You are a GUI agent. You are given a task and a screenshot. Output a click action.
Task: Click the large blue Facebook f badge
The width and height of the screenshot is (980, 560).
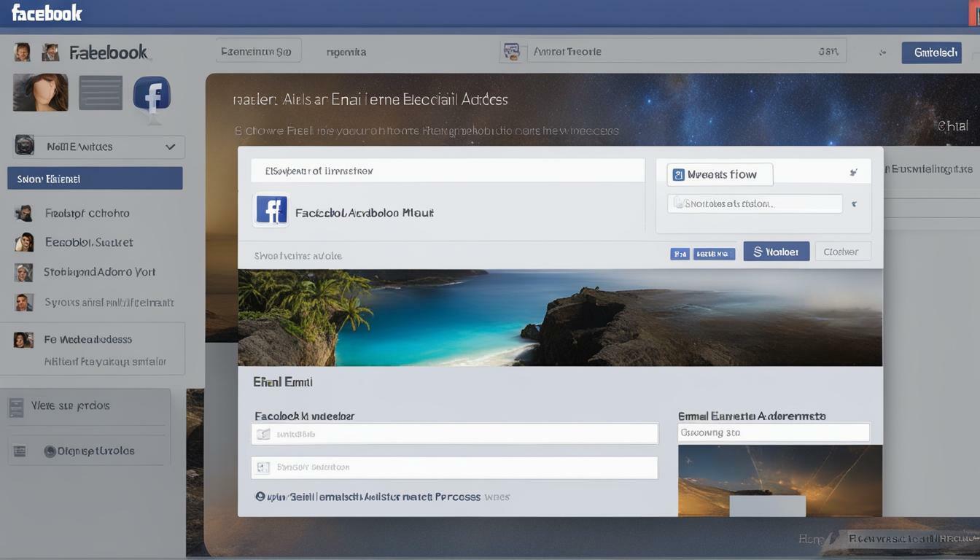coord(152,95)
